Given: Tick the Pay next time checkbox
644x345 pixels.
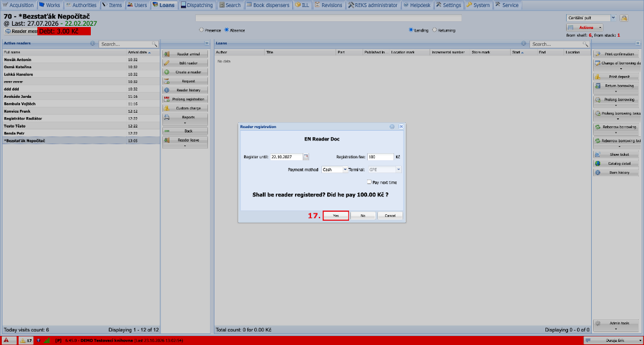Looking at the screenshot, I should 369,182.
